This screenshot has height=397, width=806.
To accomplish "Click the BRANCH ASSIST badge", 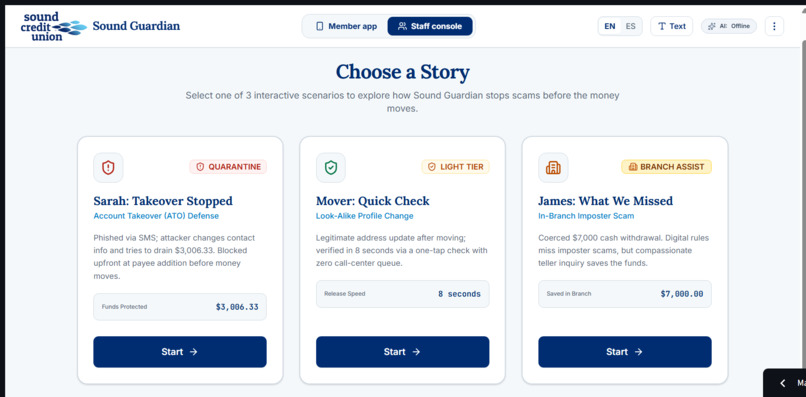I will [x=666, y=167].
